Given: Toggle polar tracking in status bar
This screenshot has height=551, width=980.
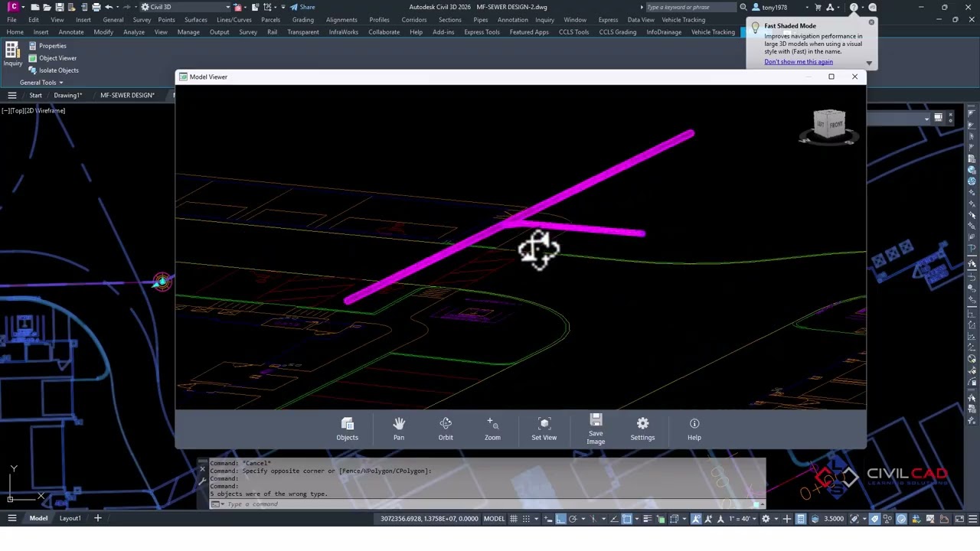Looking at the screenshot, I should coord(573,518).
